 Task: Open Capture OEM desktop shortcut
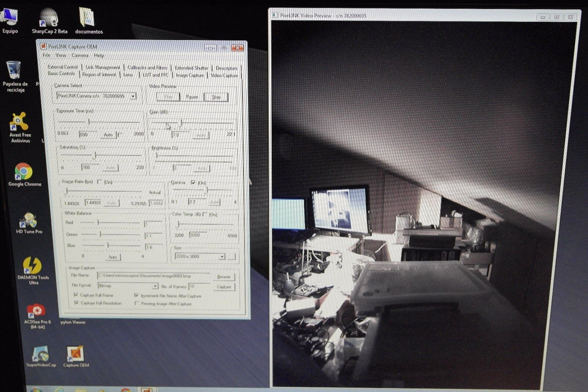(76, 356)
